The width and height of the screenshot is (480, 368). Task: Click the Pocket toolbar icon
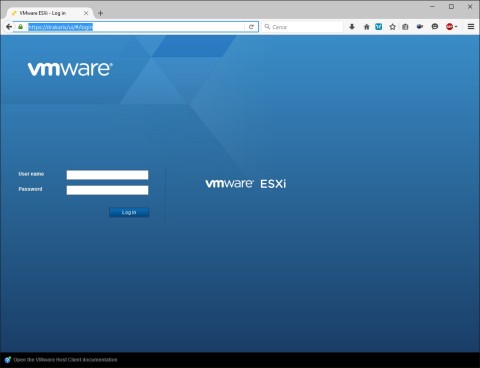coord(420,27)
